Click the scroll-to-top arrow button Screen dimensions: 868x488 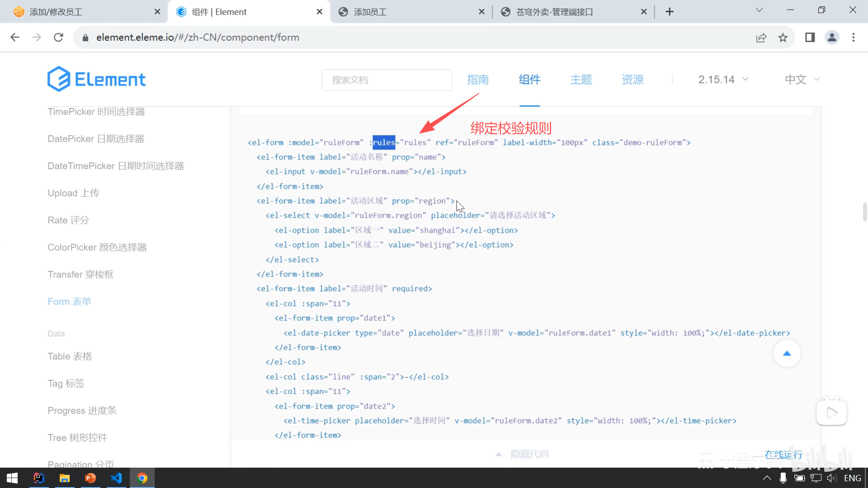point(787,353)
